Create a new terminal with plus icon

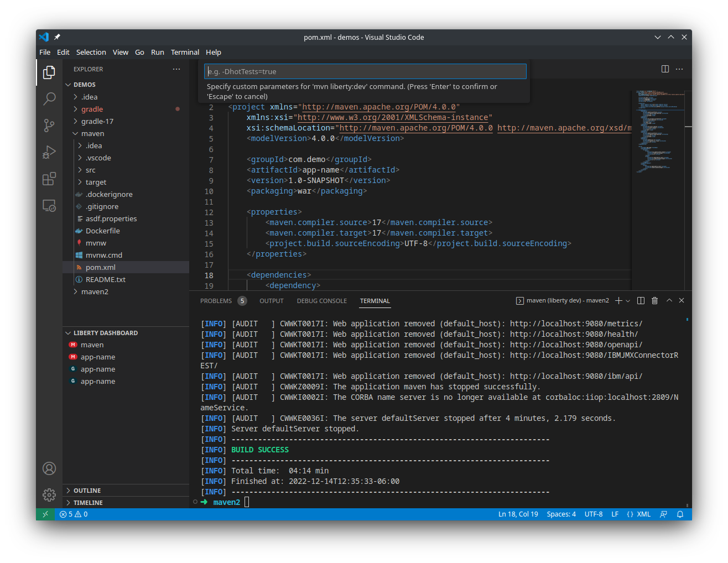coord(618,300)
